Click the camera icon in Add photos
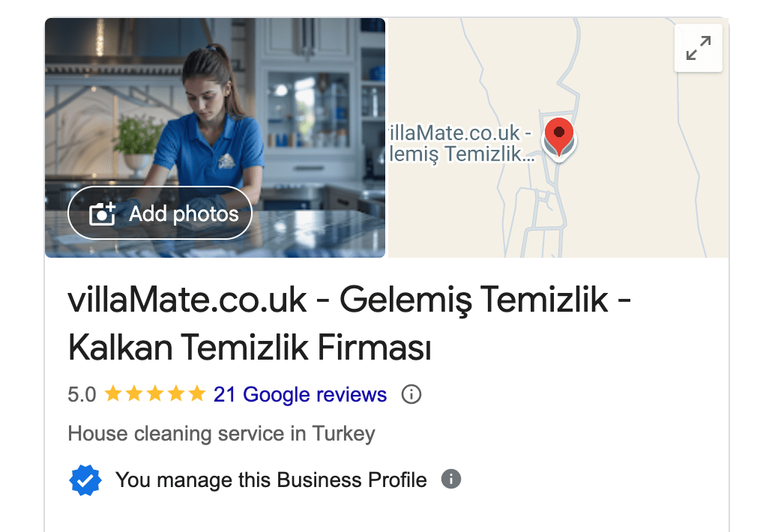Image resolution: width=760 pixels, height=532 pixels. (x=102, y=214)
